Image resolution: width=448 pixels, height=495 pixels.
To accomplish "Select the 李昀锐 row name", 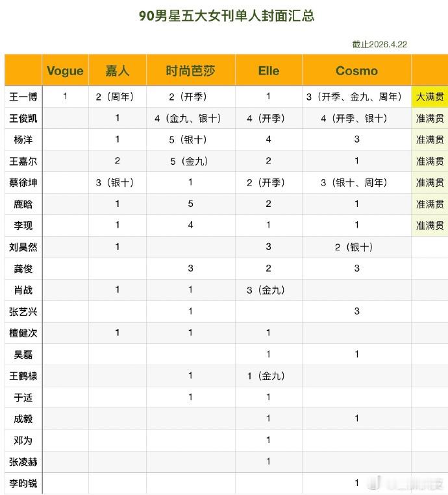I will 23,483.
